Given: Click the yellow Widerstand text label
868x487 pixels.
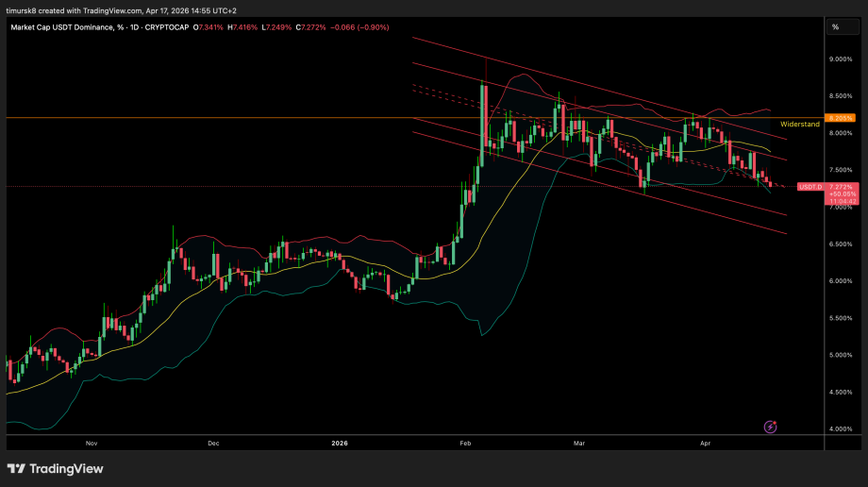Looking at the screenshot, I should coord(799,125).
